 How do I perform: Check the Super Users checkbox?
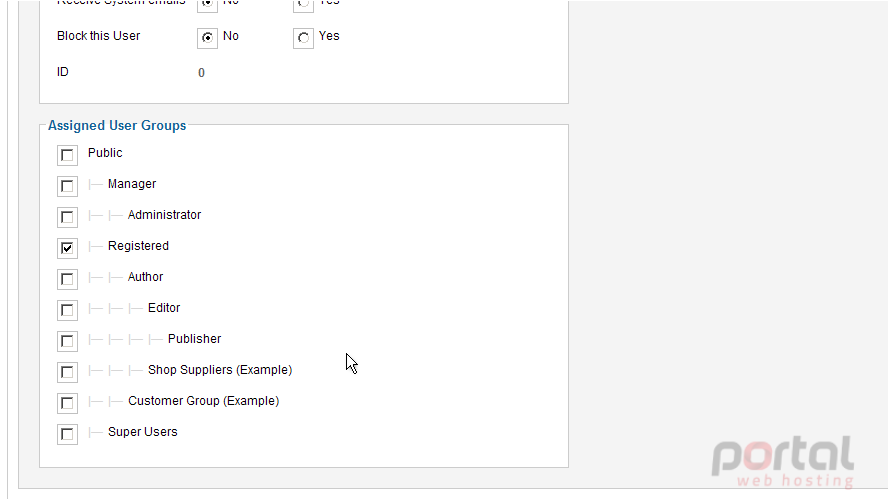point(67,434)
